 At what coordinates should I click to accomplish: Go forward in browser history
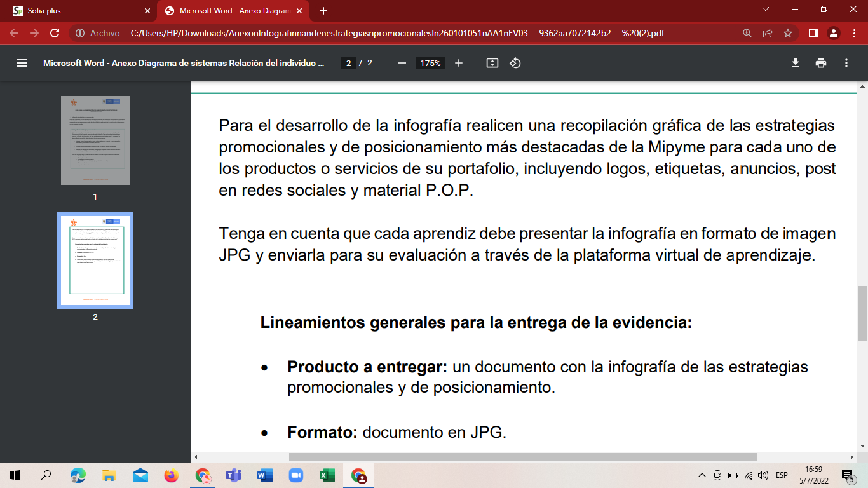click(x=34, y=33)
